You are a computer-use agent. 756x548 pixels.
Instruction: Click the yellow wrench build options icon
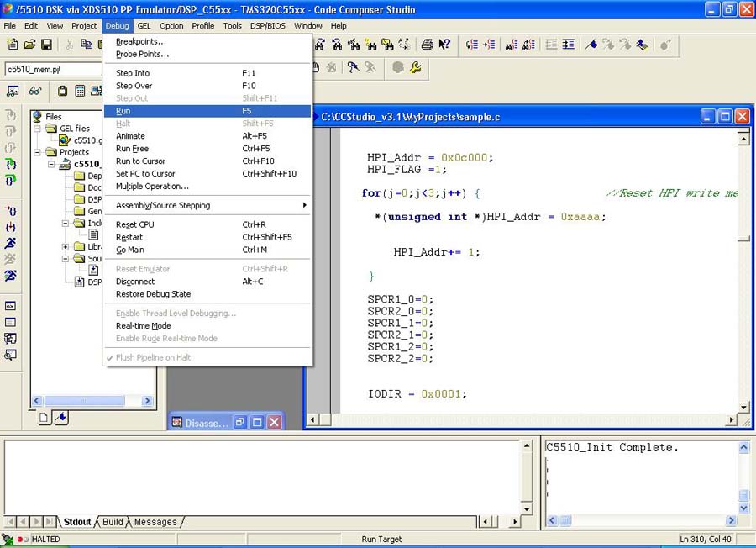pos(416,67)
